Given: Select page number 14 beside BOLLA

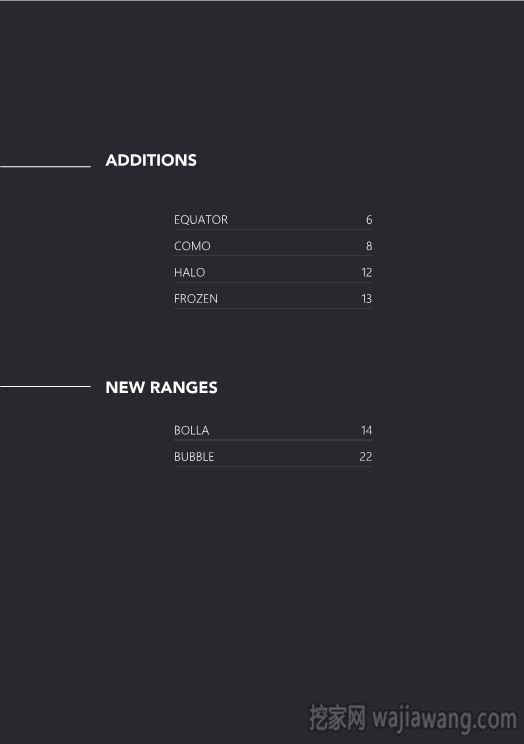Looking at the screenshot, I should (366, 430).
